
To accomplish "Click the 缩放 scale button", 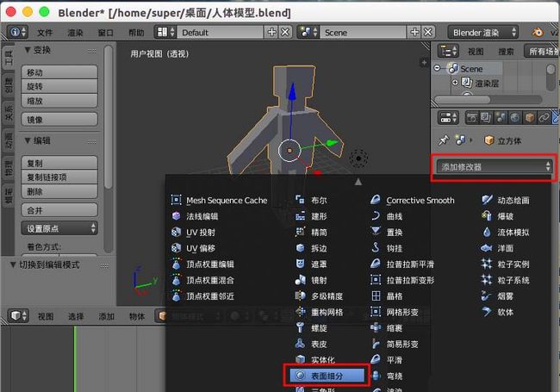I will pyautogui.click(x=59, y=101).
